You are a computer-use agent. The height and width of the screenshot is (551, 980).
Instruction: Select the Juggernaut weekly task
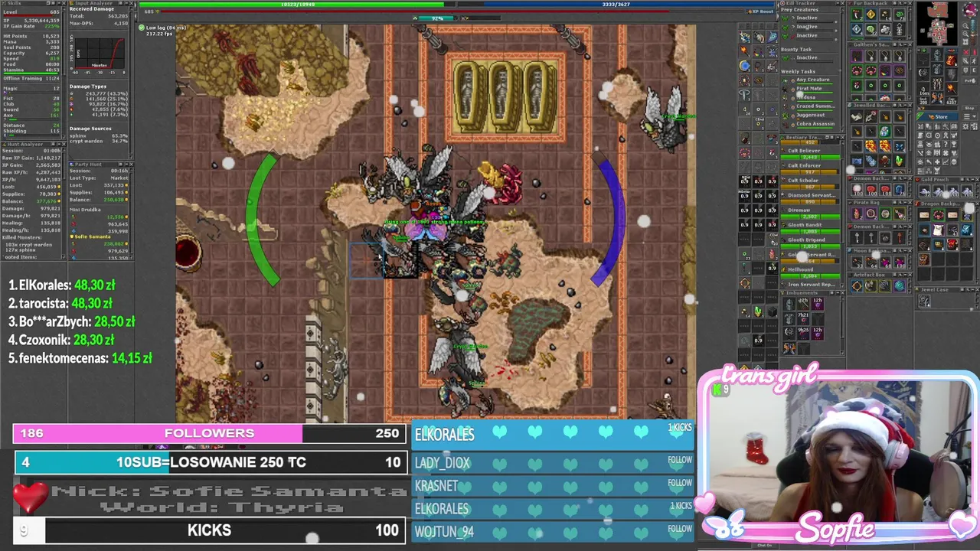point(808,116)
